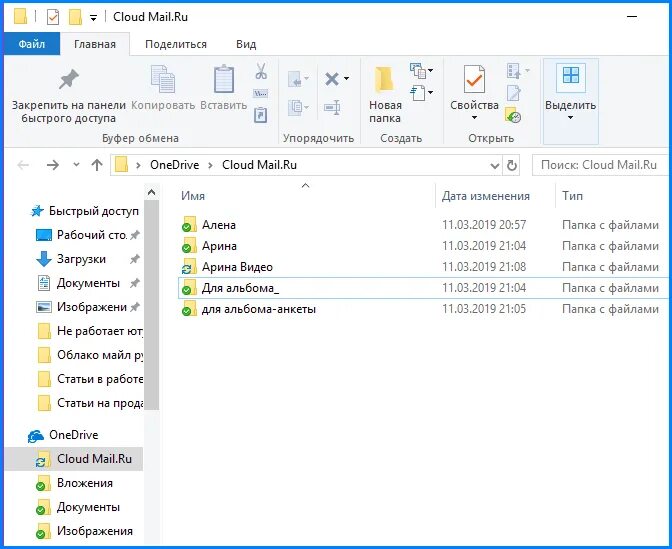
Task: Click the Copy path icon under scissors
Action: [261, 93]
